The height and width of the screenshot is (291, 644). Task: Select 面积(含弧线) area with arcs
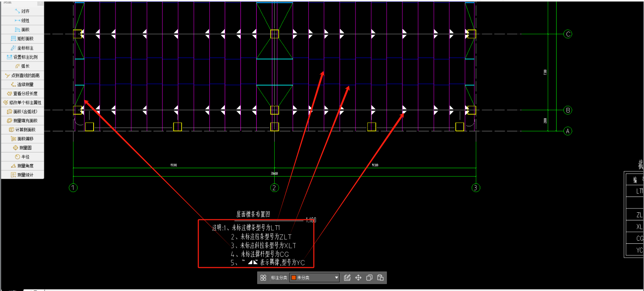(x=22, y=112)
